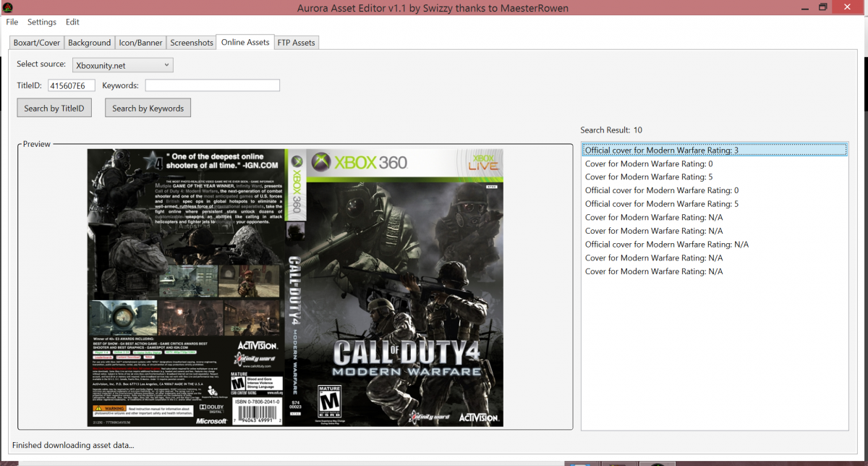Screen dimensions: 868x466
Task: Open the File menu
Action: click(x=12, y=22)
